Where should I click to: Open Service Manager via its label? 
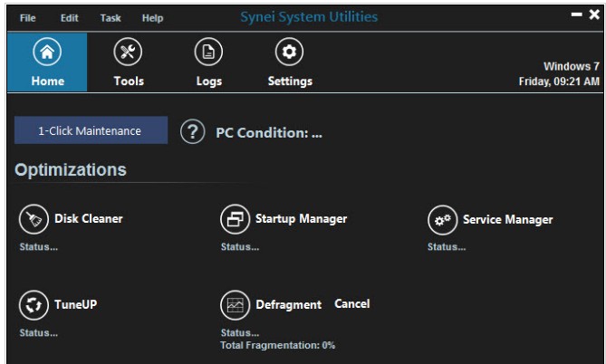pos(508,220)
